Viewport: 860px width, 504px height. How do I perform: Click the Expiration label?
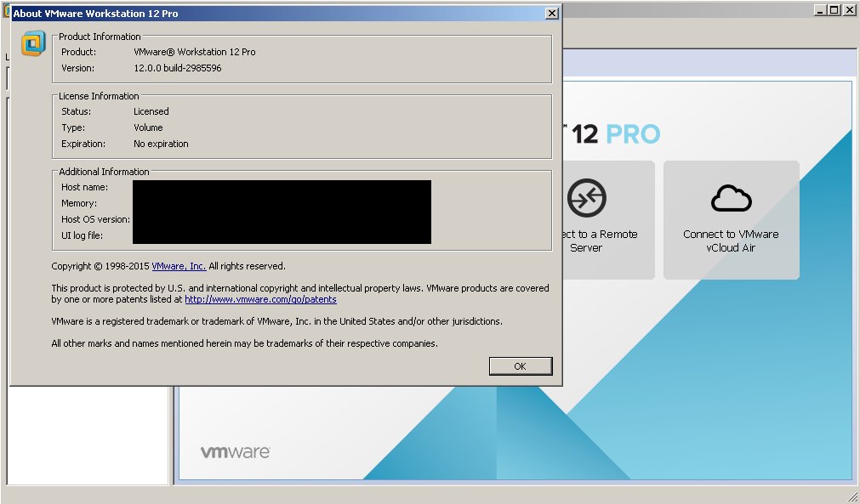(83, 144)
